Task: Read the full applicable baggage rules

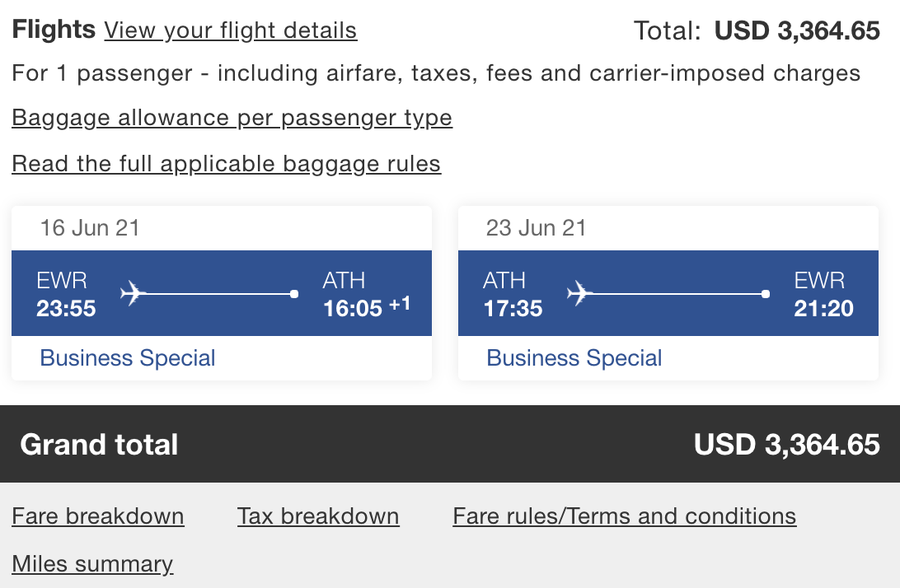Action: [x=226, y=164]
